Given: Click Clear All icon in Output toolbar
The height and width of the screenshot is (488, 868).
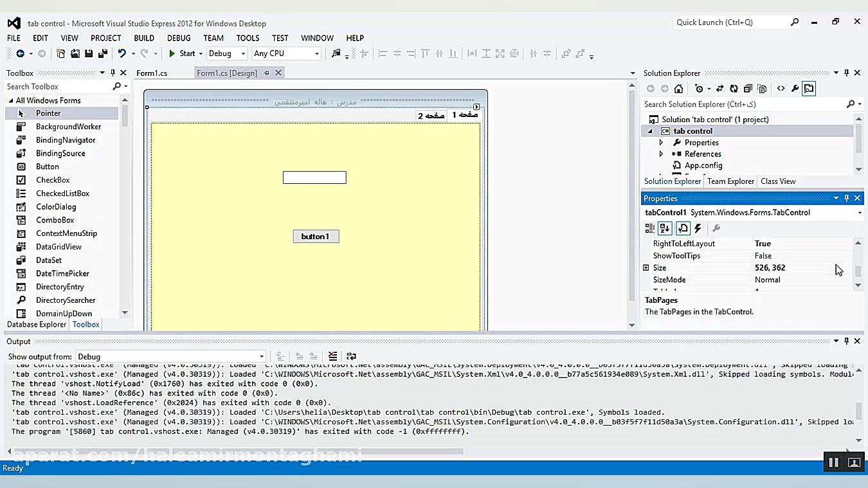Looking at the screenshot, I should pyautogui.click(x=332, y=356).
